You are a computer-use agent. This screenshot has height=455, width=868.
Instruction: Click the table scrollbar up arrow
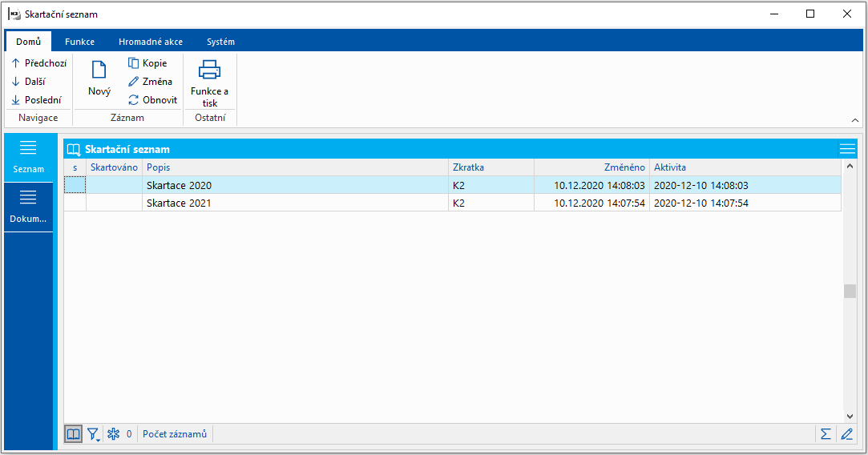[x=850, y=166]
